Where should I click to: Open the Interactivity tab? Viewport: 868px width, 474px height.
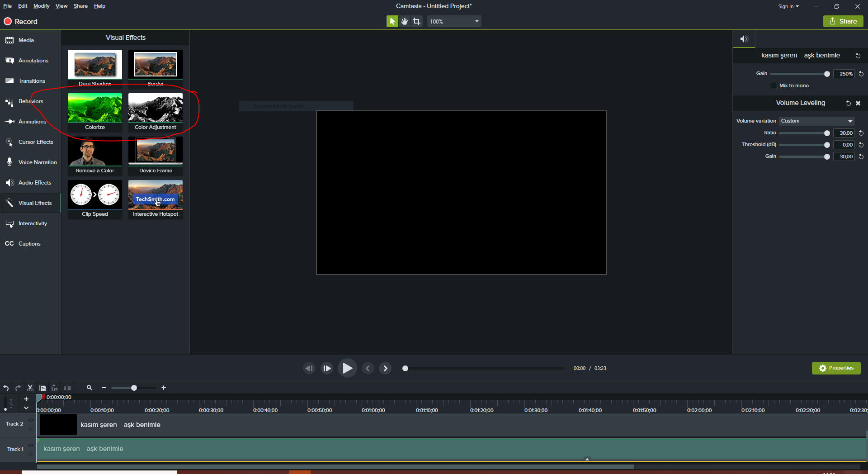point(30,223)
